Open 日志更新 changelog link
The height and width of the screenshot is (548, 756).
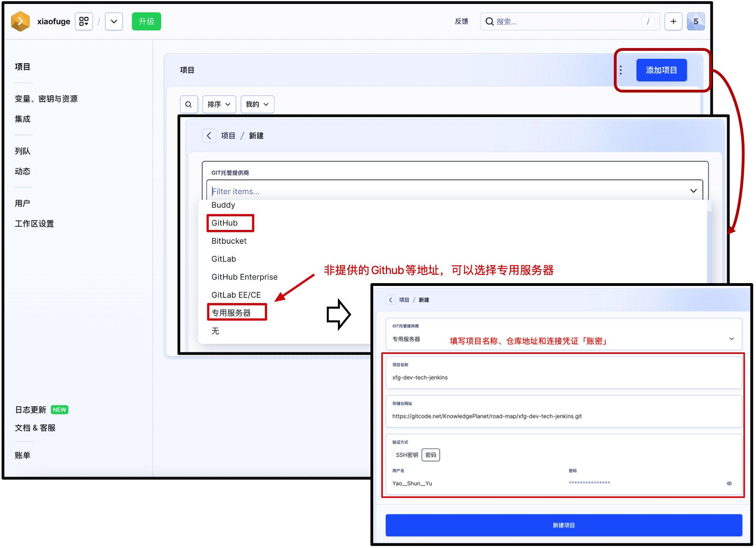click(x=31, y=410)
